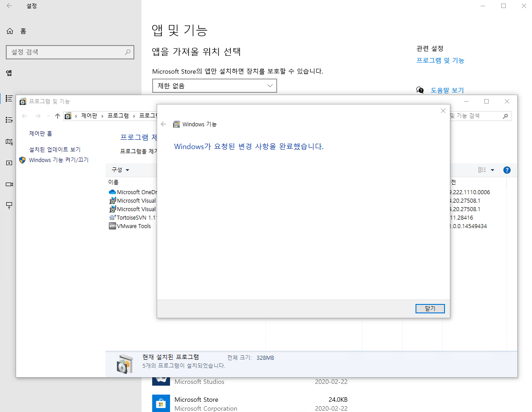The height and width of the screenshot is (412, 532).
Task: Select second Microsoft Visual C++ entry icon
Action: coord(112,209)
